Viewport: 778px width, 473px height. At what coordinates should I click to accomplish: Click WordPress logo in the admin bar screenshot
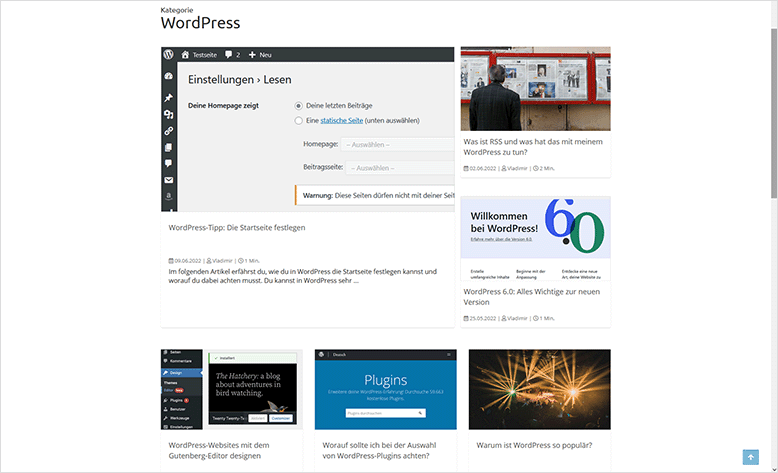(169, 55)
